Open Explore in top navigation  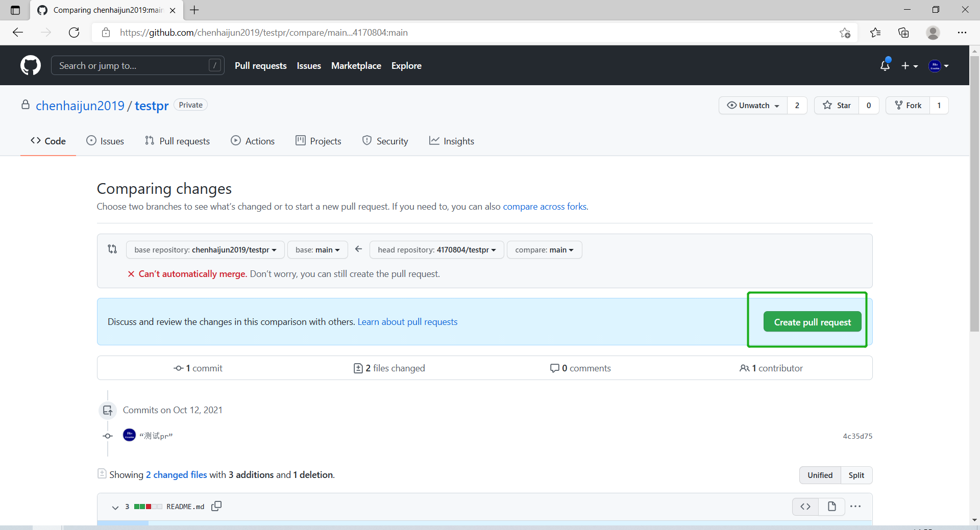(x=406, y=66)
